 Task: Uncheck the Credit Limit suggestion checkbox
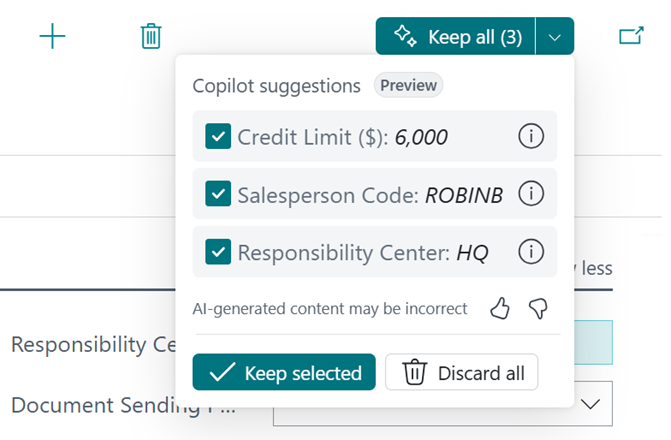click(x=218, y=137)
